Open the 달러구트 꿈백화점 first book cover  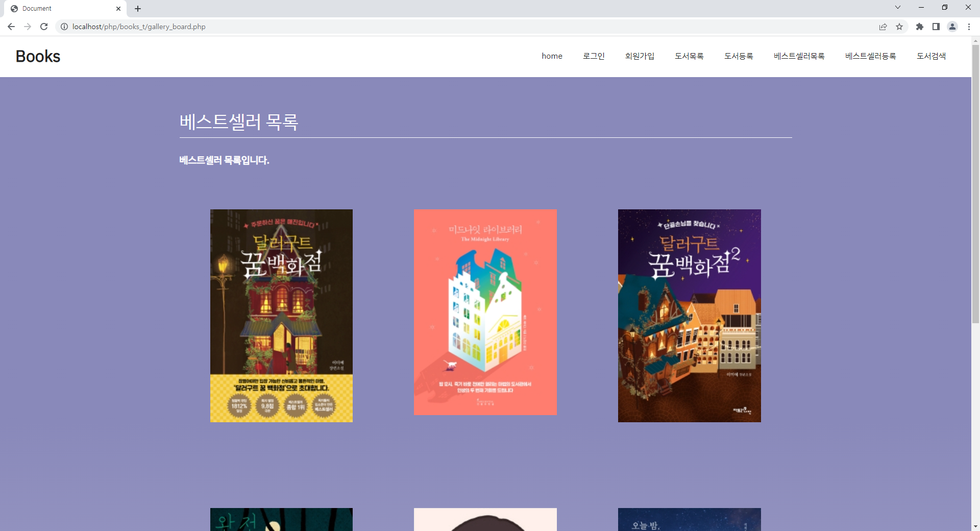(281, 316)
